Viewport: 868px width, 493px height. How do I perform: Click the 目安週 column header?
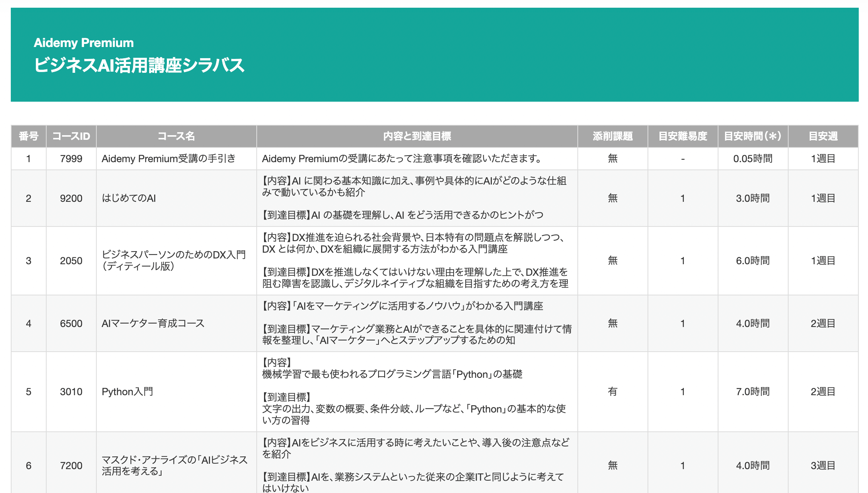pyautogui.click(x=823, y=136)
